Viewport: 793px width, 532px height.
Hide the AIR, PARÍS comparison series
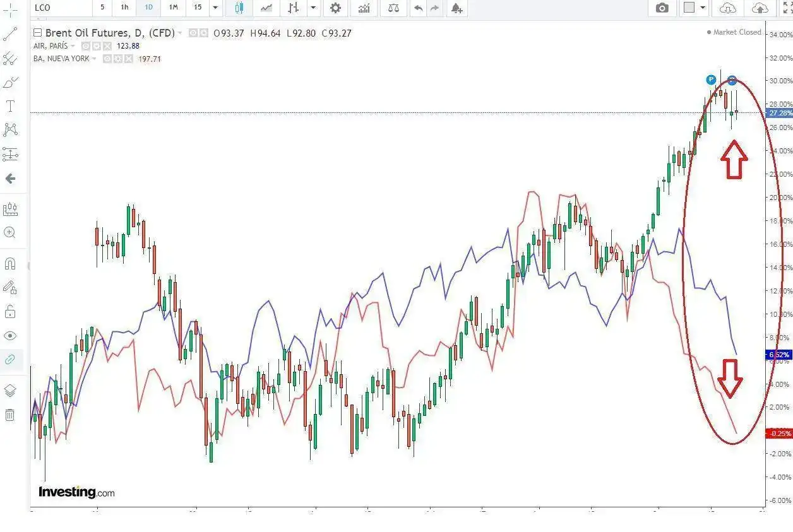(x=86, y=46)
